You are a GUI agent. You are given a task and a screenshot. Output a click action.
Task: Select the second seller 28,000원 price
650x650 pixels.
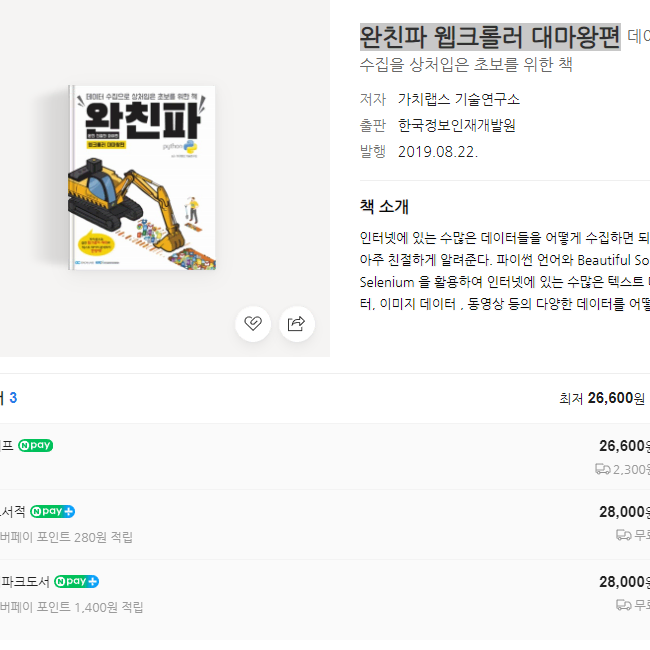pos(624,512)
